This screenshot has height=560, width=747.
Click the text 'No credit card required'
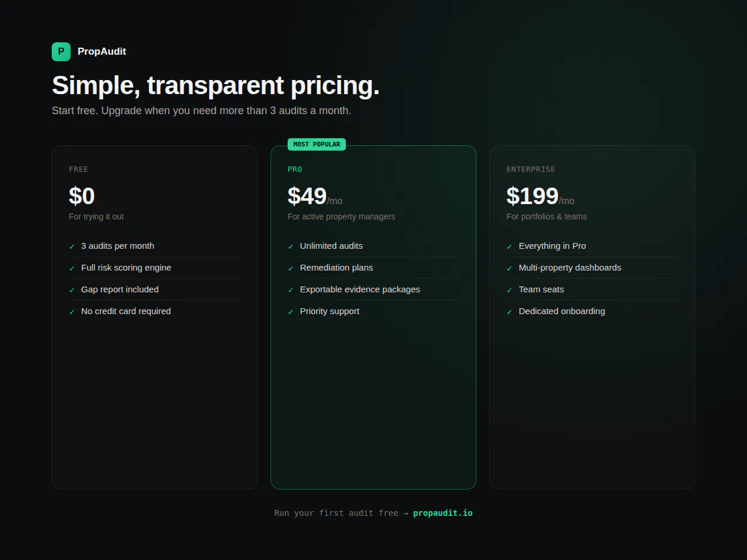[126, 311]
